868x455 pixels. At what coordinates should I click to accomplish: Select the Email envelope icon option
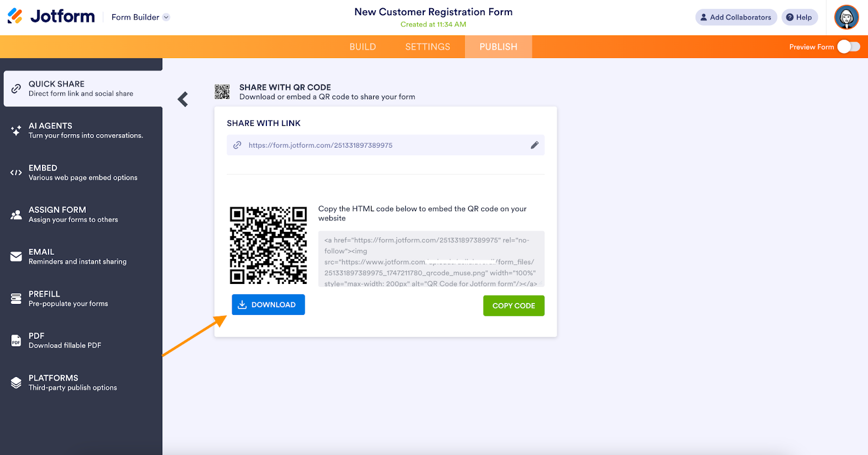click(16, 256)
